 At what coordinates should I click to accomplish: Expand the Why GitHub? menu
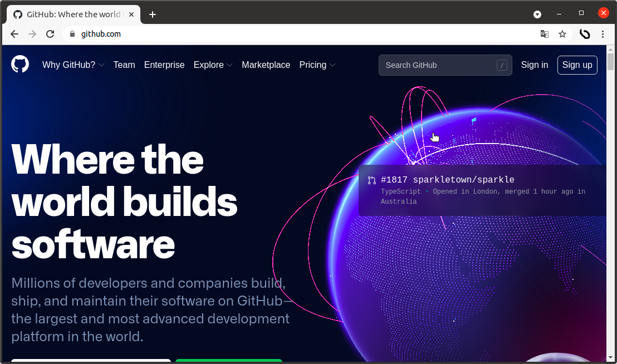click(x=73, y=65)
